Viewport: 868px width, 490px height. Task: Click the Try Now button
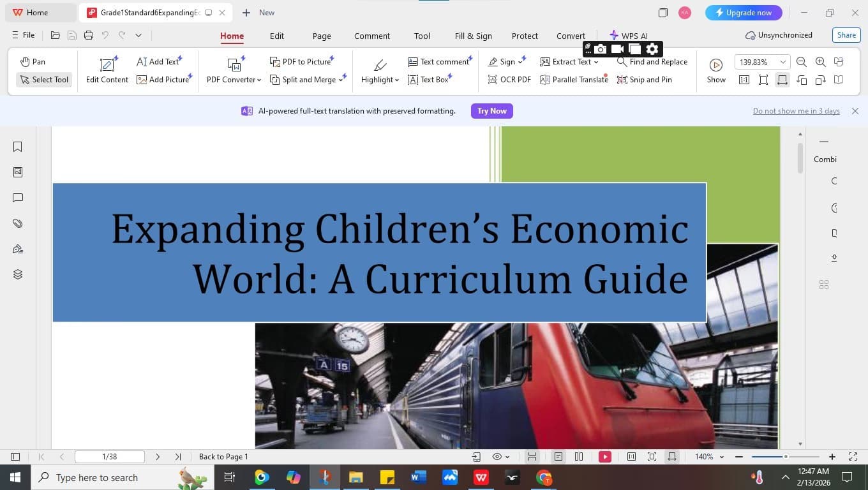point(491,111)
